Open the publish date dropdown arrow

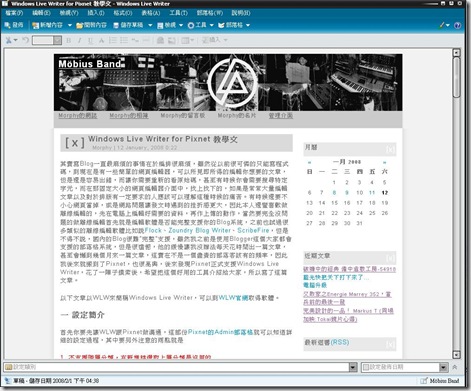[443, 367]
